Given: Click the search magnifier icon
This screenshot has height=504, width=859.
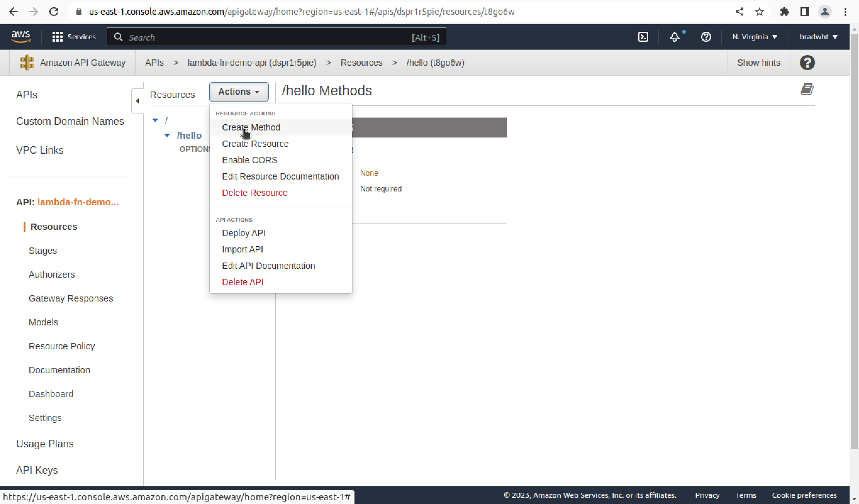Looking at the screenshot, I should point(118,37).
